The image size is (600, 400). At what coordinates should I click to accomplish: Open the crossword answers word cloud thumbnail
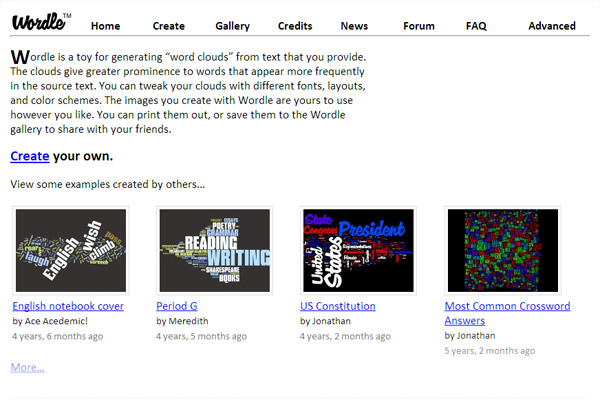click(503, 250)
